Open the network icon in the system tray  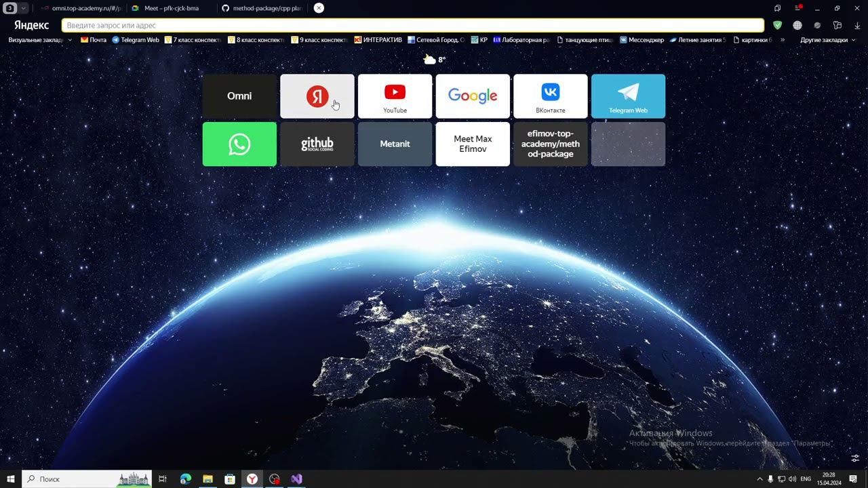(x=781, y=479)
